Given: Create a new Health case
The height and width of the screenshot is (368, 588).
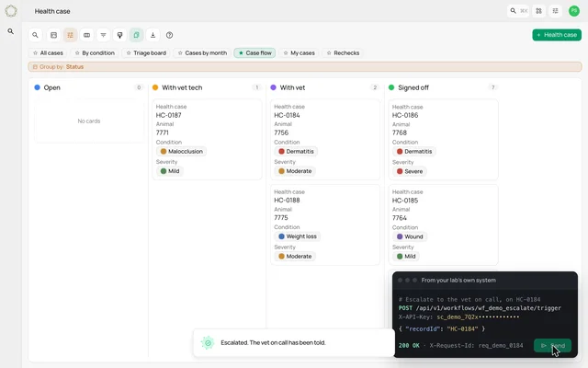Looking at the screenshot, I should pos(557,35).
